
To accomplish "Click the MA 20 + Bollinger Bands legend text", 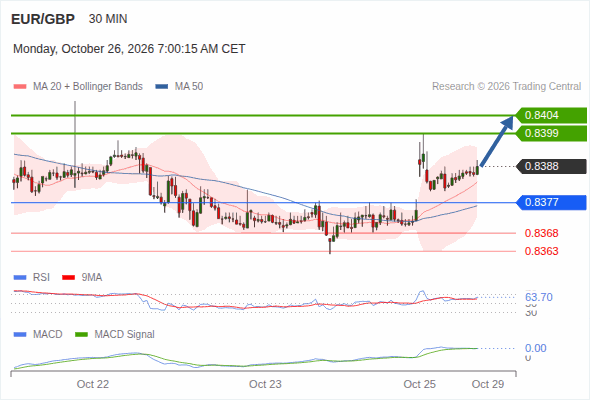I will [88, 87].
